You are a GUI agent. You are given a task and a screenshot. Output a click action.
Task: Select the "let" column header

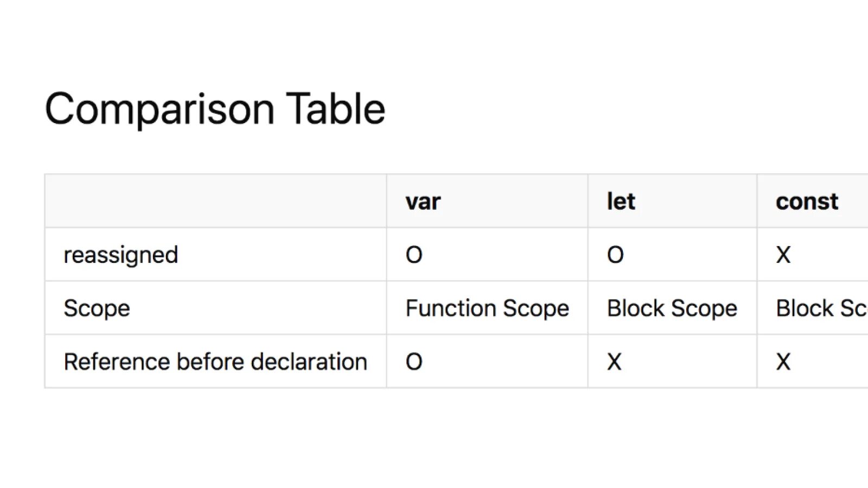click(x=621, y=202)
